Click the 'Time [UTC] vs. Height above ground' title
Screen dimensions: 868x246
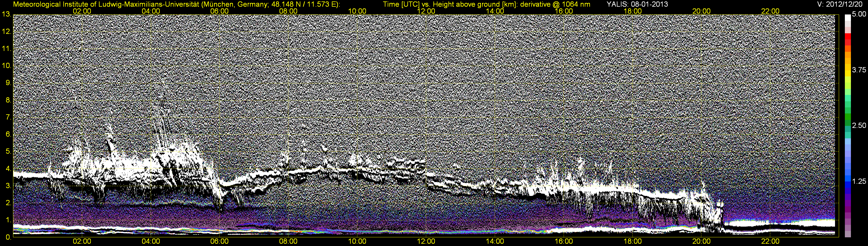coord(487,4)
